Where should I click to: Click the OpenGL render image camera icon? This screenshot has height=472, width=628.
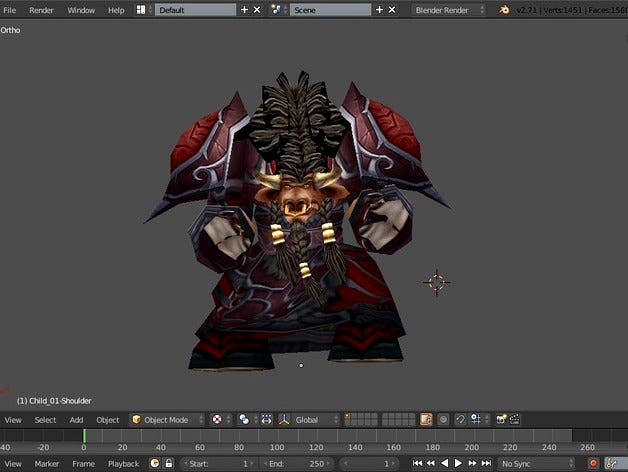tap(501, 420)
